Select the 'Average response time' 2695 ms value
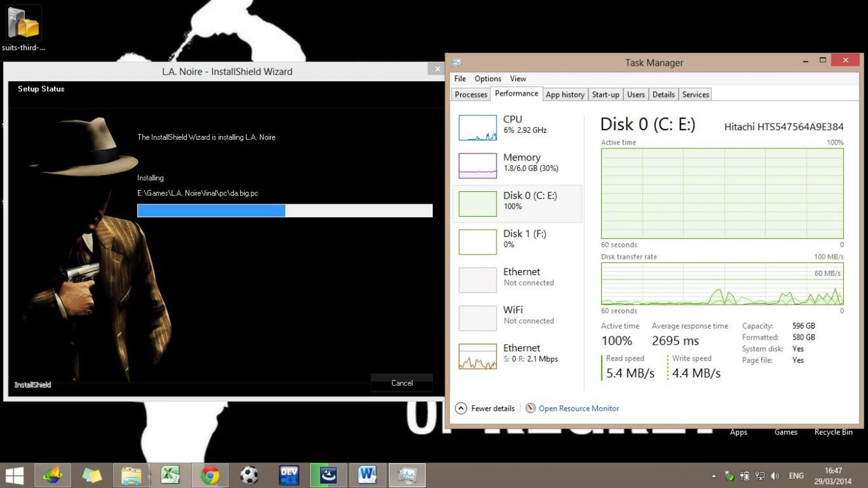 [675, 341]
